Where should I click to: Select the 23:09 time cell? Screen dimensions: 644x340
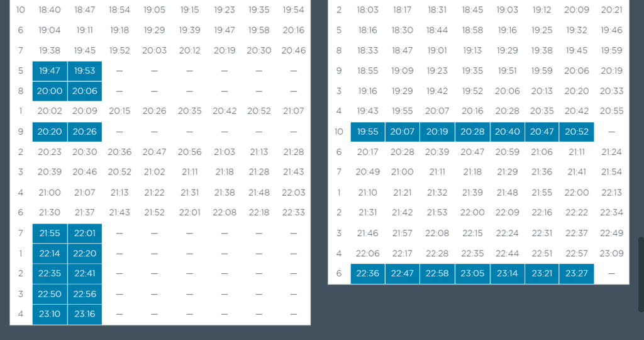coord(611,253)
